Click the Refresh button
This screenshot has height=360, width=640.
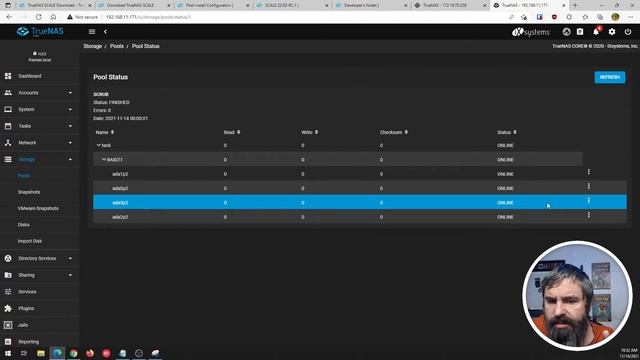[x=609, y=77]
